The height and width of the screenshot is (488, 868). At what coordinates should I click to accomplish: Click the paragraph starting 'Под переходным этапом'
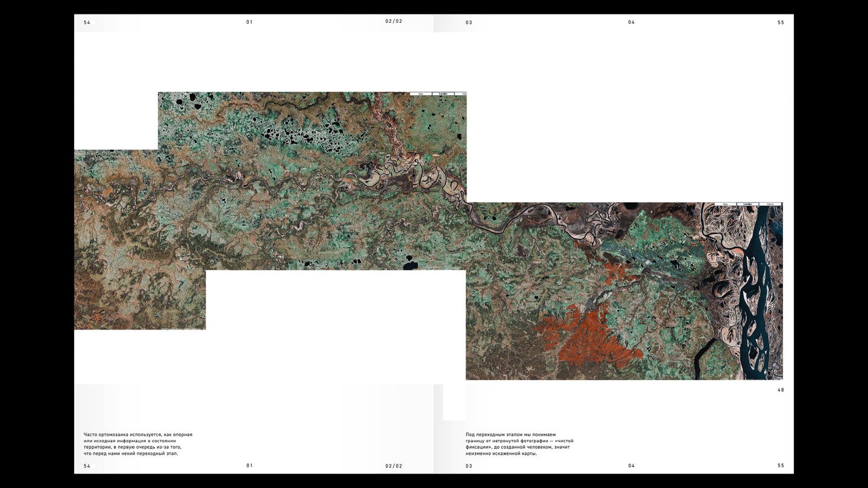click(x=520, y=444)
